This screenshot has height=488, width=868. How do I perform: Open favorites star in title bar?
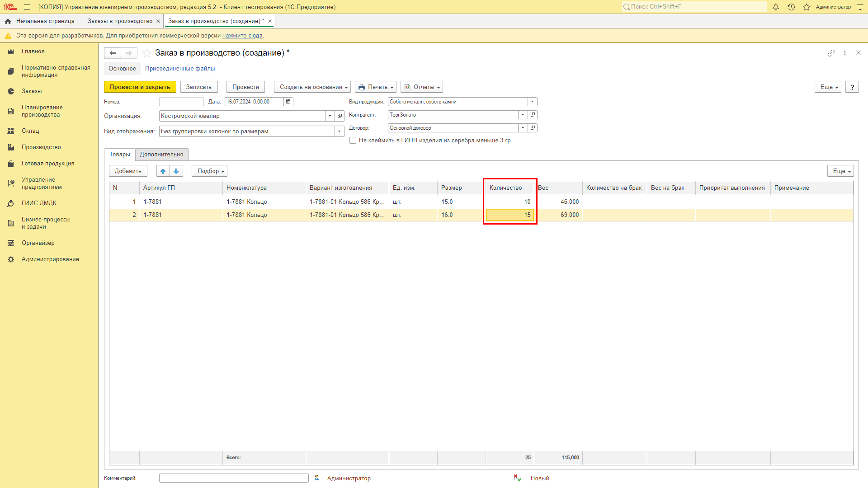click(x=807, y=7)
